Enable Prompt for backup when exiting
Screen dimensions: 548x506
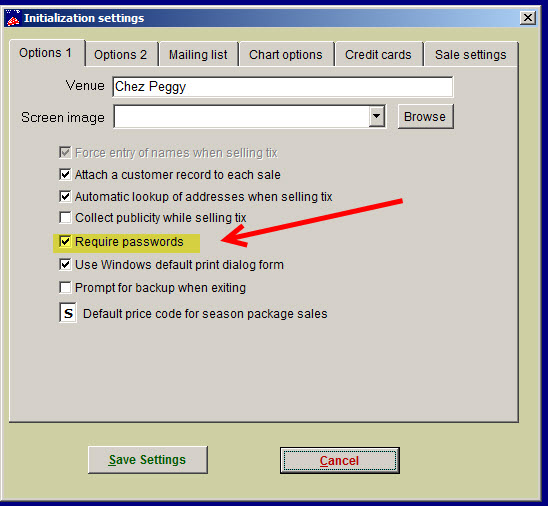pos(65,288)
